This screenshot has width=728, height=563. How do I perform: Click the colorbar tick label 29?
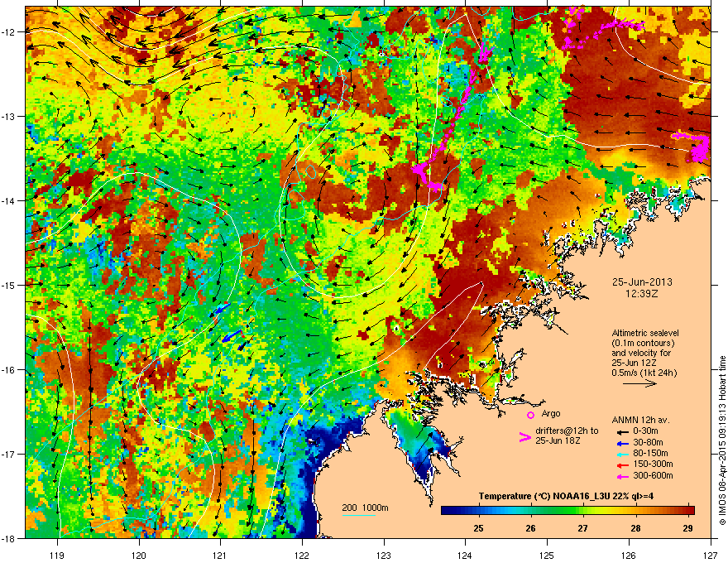pos(688,528)
